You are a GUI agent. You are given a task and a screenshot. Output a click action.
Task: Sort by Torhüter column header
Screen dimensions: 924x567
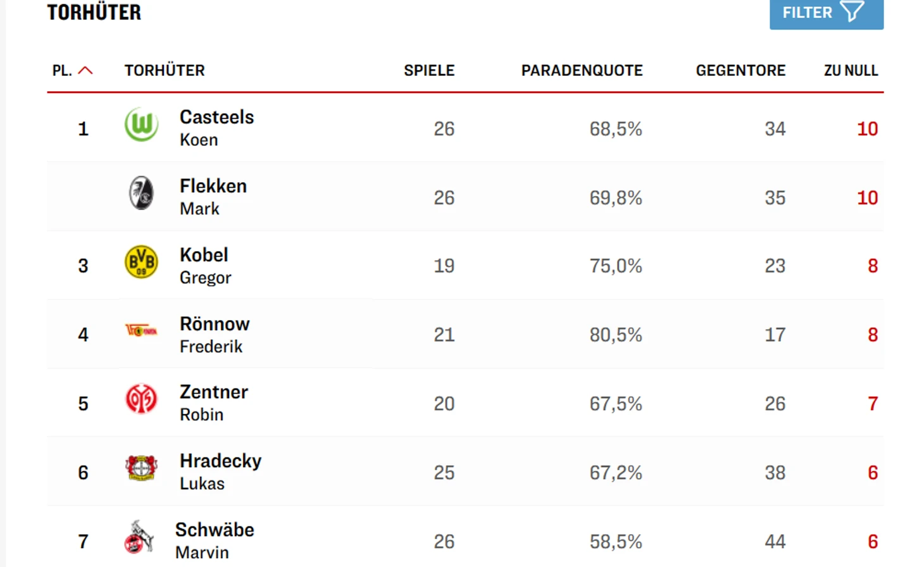click(165, 70)
